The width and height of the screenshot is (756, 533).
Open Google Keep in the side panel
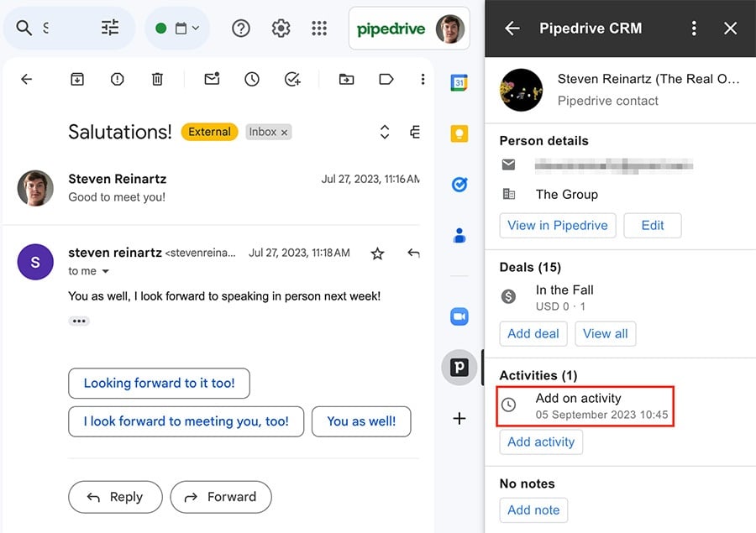[x=459, y=133]
